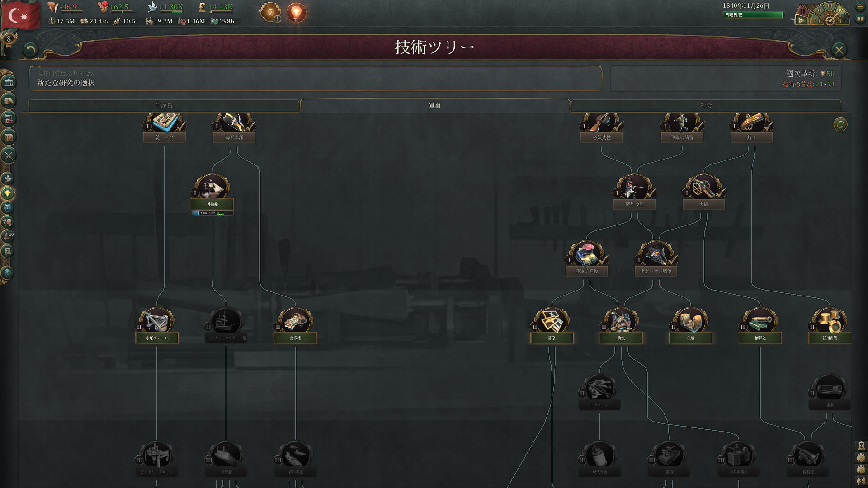Screen dimensions: 868x488
Task: Open the buildings factory sidebar icon
Action: [9, 119]
